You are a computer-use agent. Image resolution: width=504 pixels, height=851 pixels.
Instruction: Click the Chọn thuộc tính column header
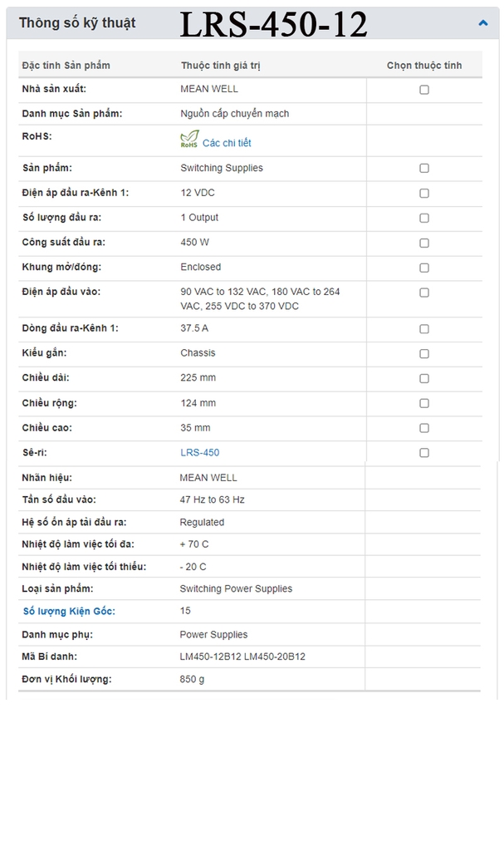tap(423, 65)
